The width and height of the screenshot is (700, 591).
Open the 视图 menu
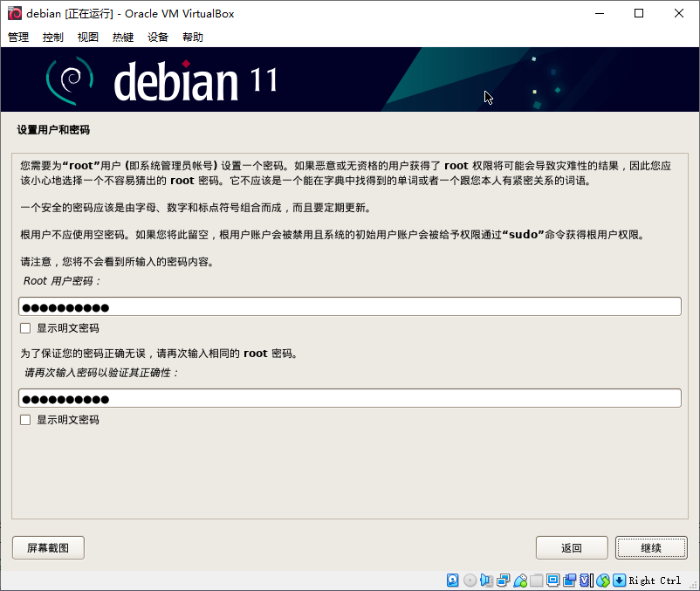(88, 37)
